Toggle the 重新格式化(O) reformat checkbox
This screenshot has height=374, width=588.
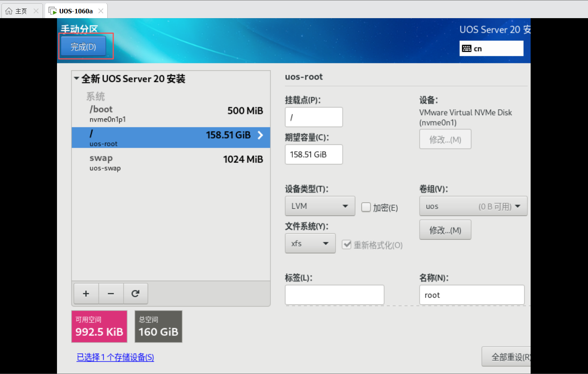tap(347, 244)
